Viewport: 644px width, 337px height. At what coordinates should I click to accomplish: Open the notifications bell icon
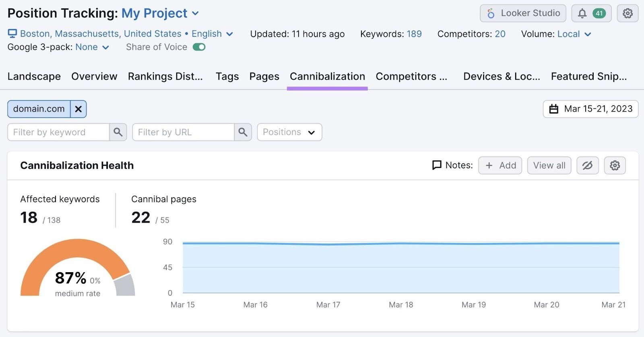point(582,13)
